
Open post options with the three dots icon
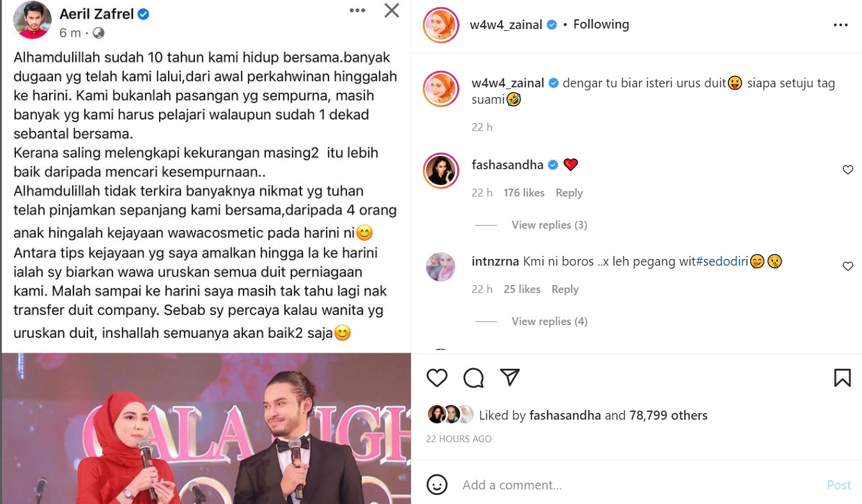840,25
